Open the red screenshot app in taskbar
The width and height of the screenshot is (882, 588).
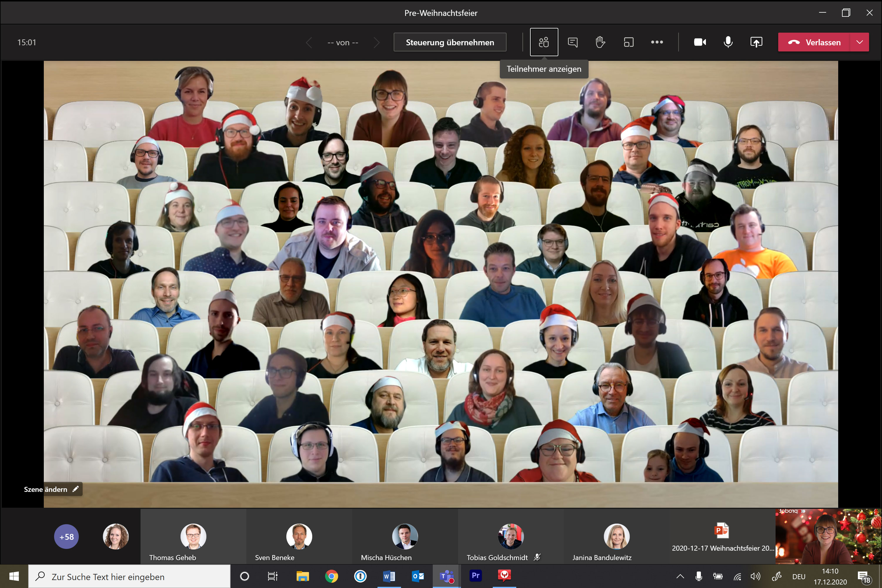505,576
